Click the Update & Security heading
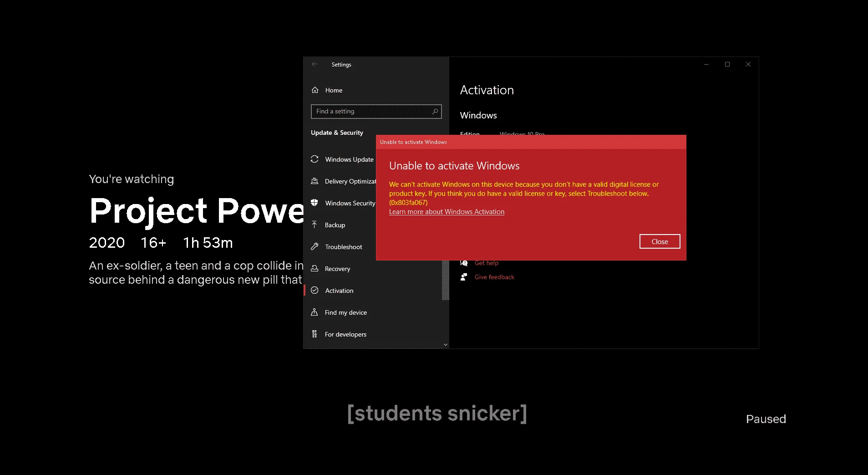Screen dimensions: 868x475 (x=337, y=133)
